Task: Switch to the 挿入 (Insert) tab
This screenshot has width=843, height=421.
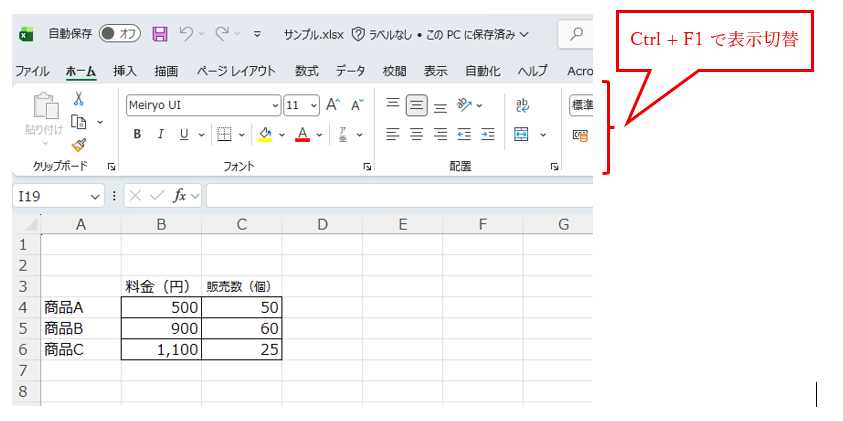Action: (125, 71)
